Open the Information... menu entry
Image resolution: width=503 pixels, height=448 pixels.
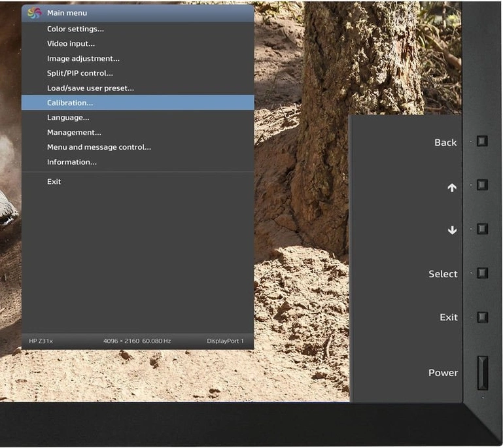[x=72, y=162]
